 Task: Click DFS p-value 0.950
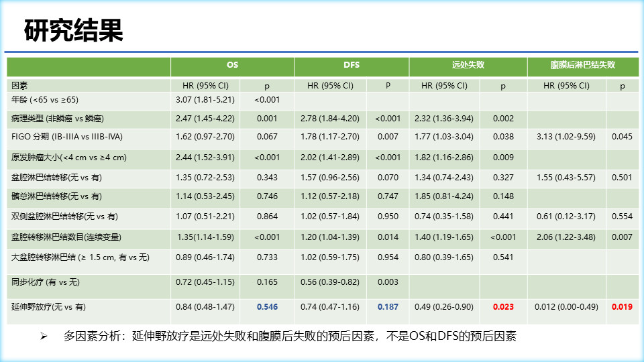[388, 217]
